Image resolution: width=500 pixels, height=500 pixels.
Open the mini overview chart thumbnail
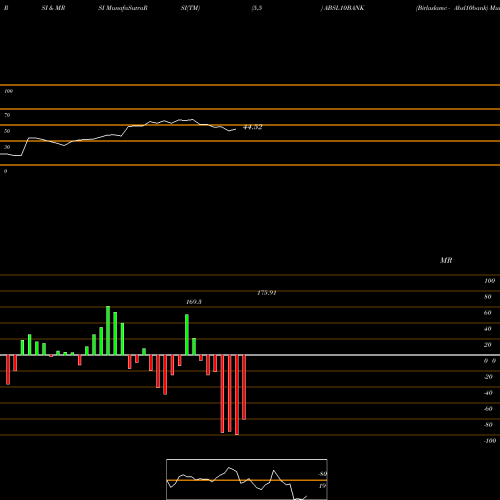tap(247, 479)
